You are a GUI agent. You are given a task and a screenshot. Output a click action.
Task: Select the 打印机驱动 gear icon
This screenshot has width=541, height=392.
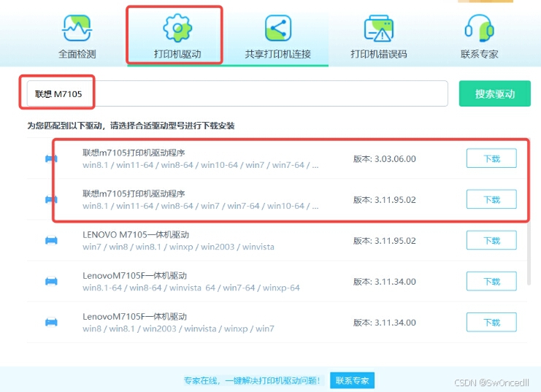click(x=177, y=28)
